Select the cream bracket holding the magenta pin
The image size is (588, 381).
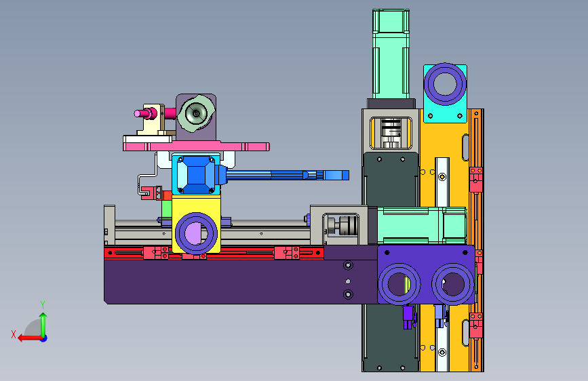(x=152, y=120)
